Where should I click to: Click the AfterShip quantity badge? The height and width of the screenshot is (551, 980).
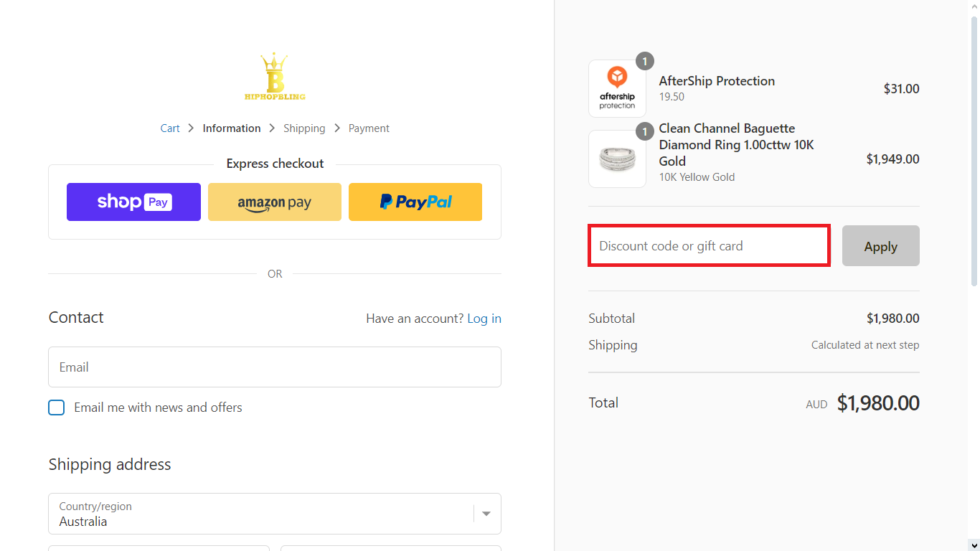[x=644, y=61]
